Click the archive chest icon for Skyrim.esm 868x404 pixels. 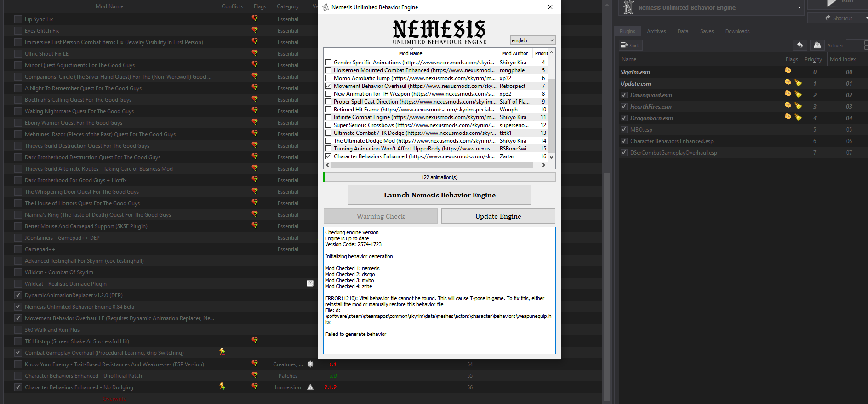tap(788, 70)
